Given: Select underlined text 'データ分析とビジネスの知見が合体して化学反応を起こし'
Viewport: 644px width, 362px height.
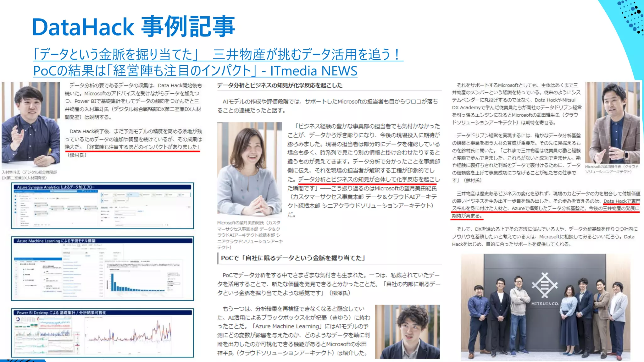Looking at the screenshot, I should [x=369, y=179].
